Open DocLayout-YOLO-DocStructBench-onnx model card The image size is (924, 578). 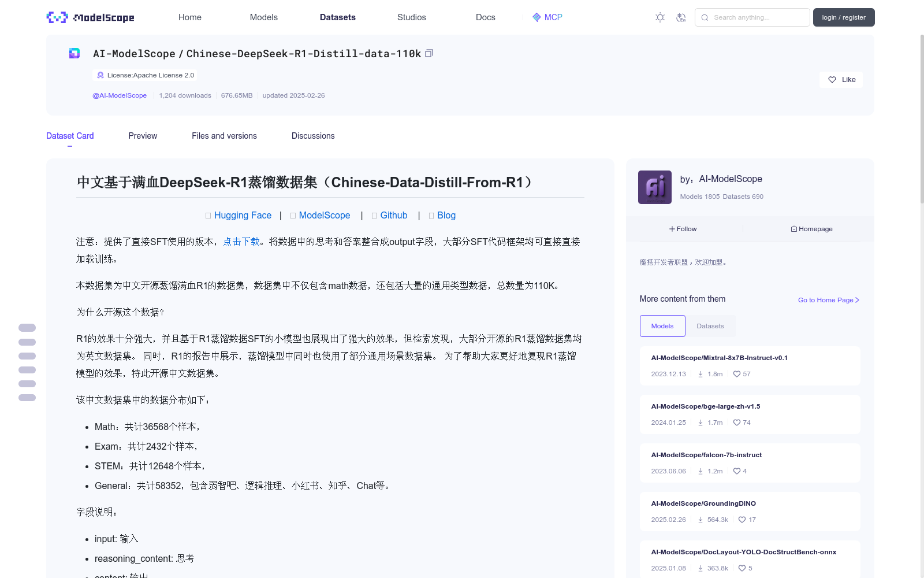750,559
